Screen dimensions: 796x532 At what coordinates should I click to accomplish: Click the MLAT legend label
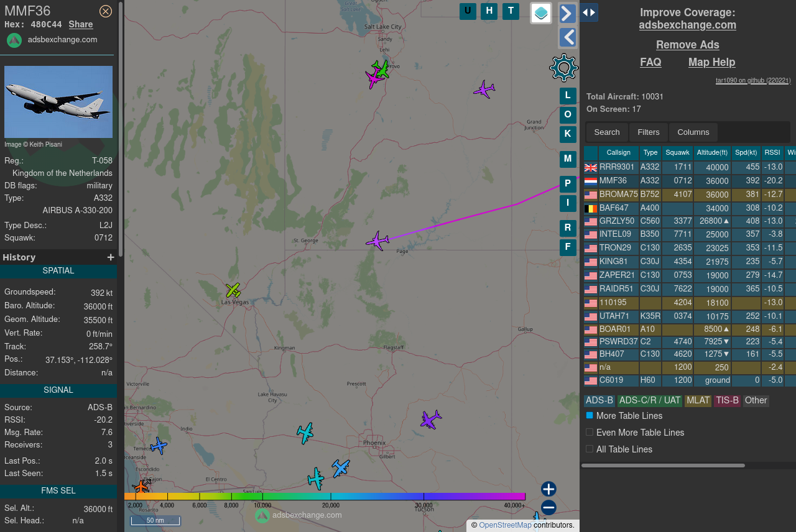[x=698, y=401]
